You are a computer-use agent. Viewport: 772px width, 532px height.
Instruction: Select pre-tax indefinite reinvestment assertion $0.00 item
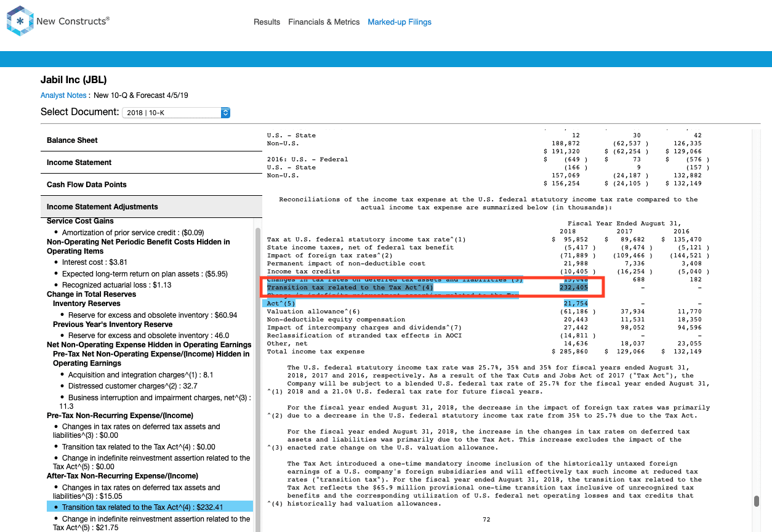[151, 462]
